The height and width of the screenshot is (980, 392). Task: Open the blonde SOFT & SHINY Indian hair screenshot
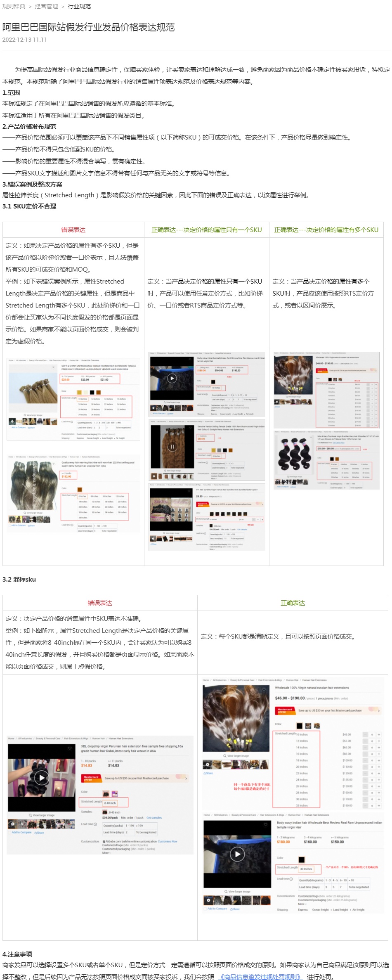point(74,399)
